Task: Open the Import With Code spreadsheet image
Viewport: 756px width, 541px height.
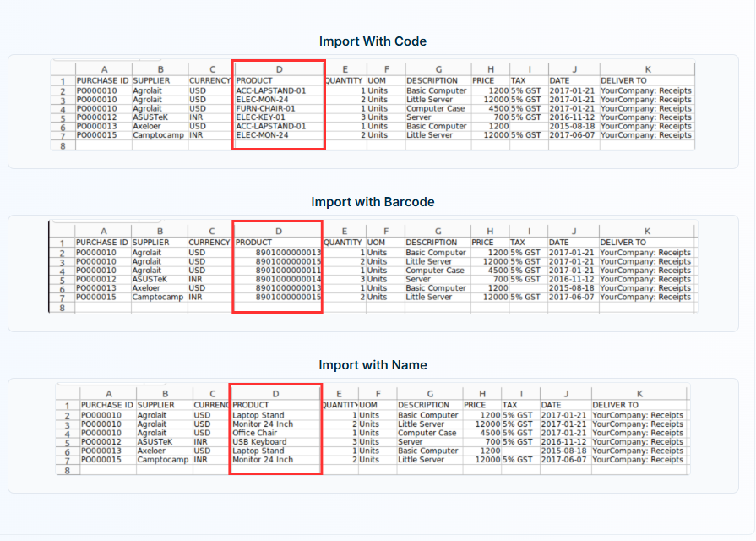Action: (x=373, y=105)
